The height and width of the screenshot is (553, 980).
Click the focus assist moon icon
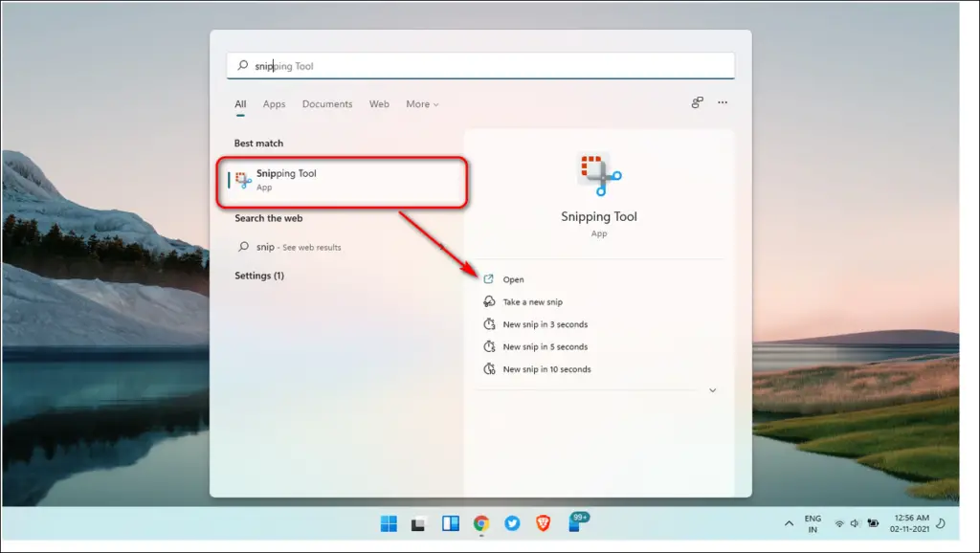[942, 523]
